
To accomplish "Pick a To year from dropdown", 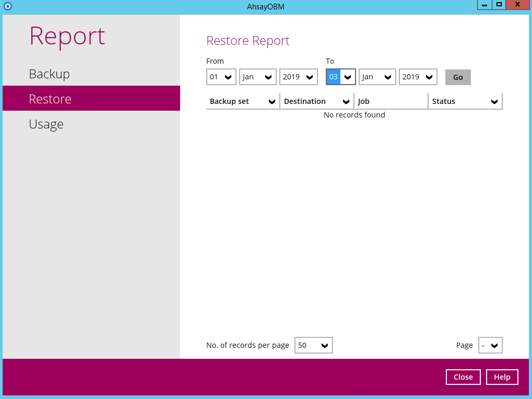I will click(418, 77).
